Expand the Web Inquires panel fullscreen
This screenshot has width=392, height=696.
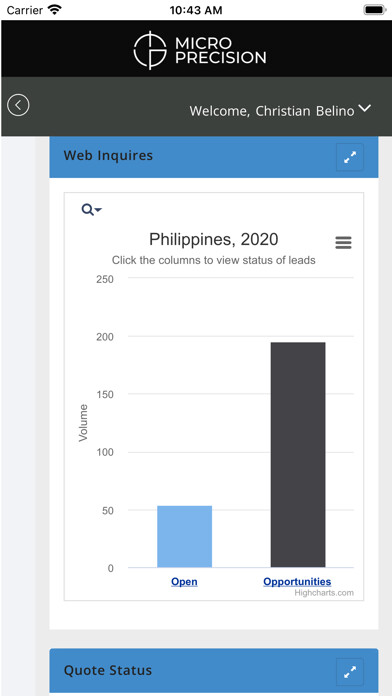tap(350, 157)
